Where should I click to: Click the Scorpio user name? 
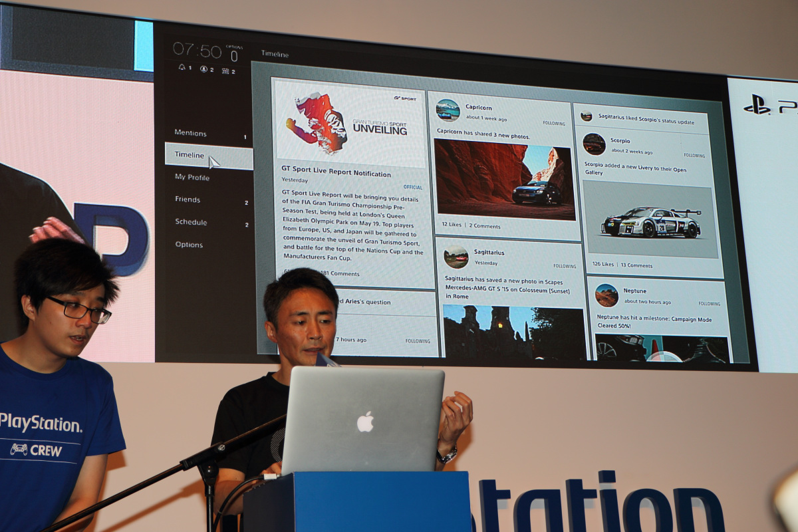(620, 140)
